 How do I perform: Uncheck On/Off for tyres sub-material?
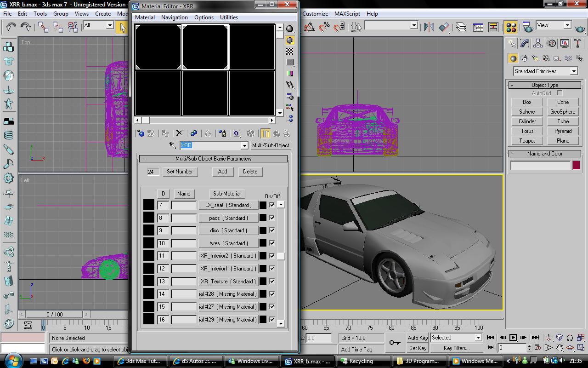(272, 243)
